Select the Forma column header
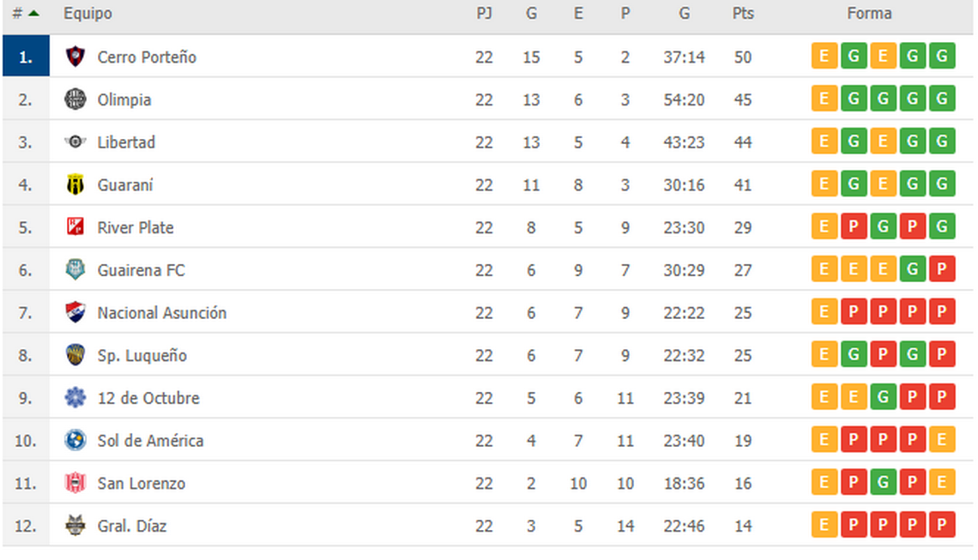Screen dimensions: 978x560 [x=869, y=13]
